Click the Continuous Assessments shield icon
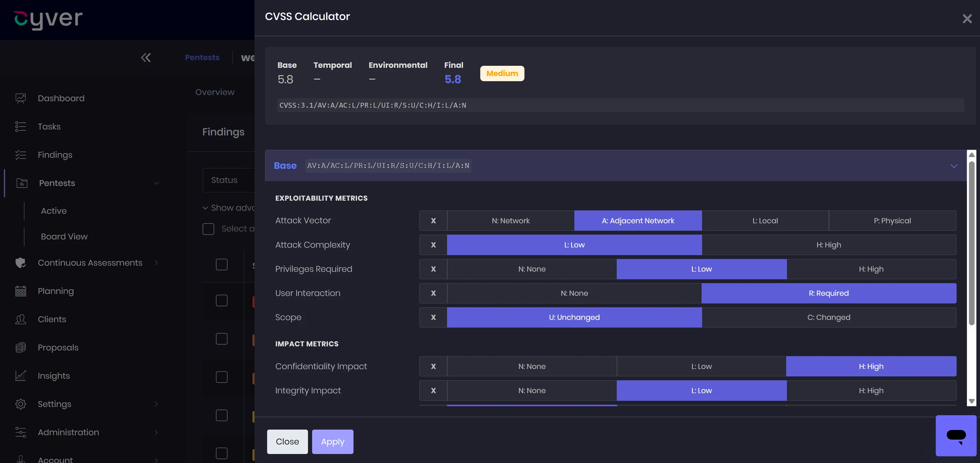Screen dimensions: 980x463 click(x=21, y=263)
